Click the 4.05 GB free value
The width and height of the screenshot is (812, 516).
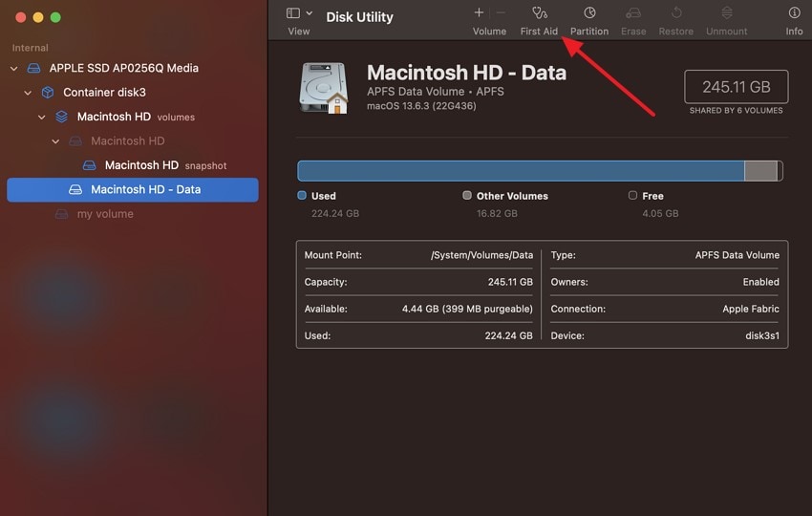pos(660,213)
